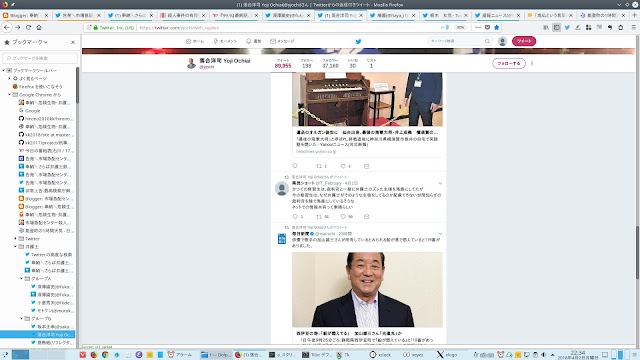The height and width of the screenshot is (360, 640).
Task: Close the bookmarks sidebar with X
Action: [73, 42]
